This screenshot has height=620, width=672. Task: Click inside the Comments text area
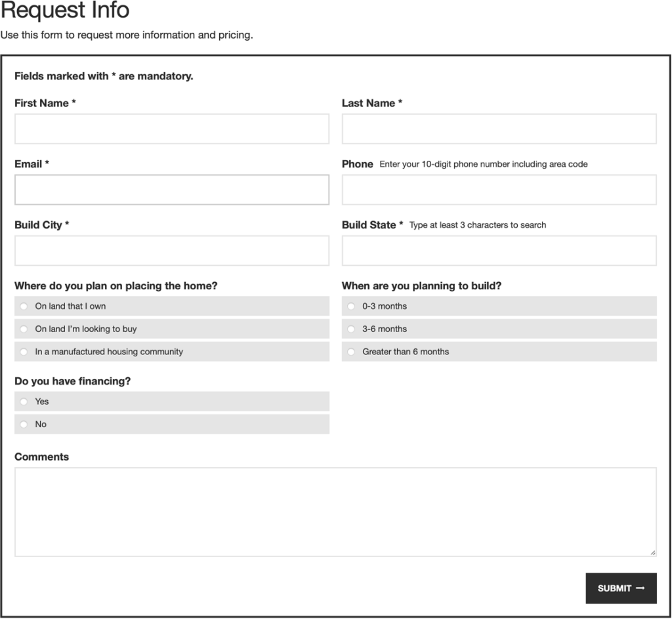point(335,512)
